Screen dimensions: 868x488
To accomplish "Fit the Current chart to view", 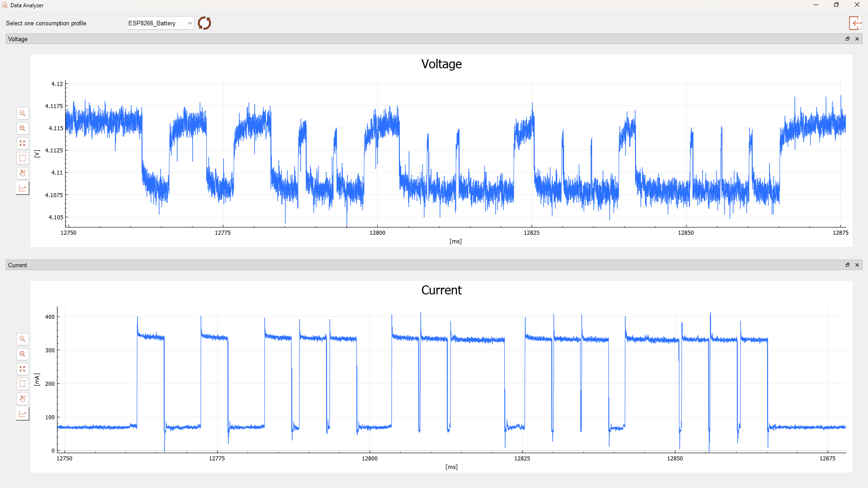I will [x=22, y=369].
